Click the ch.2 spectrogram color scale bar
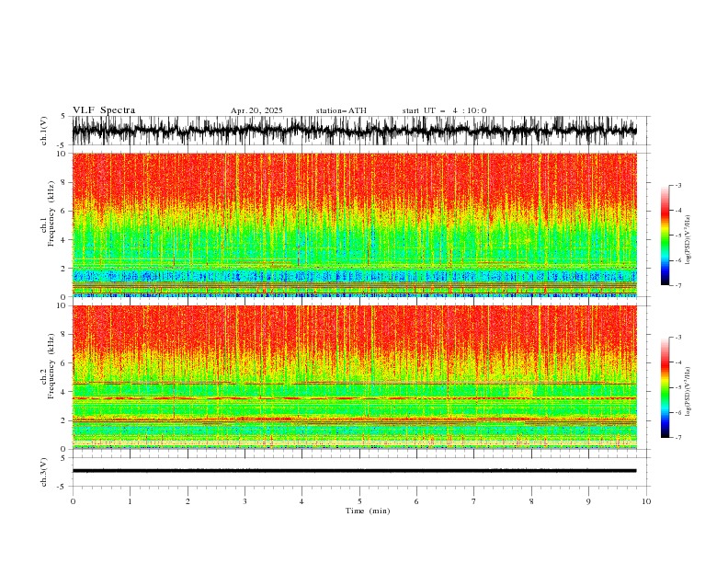728x563 pixels. point(665,387)
